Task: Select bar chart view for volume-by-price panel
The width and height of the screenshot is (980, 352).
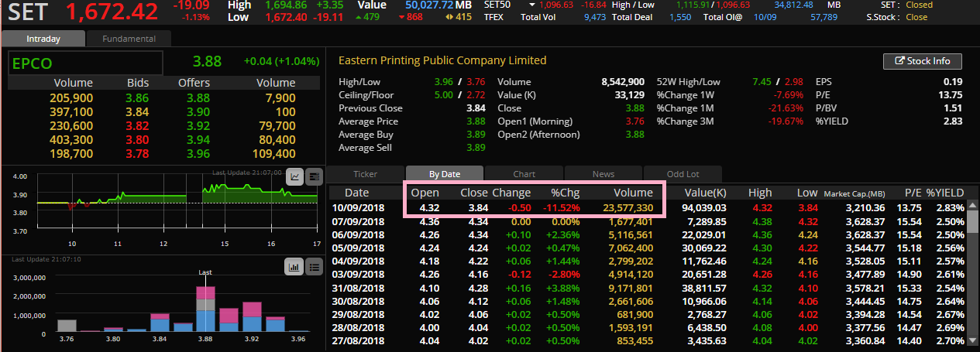Action: point(295,267)
